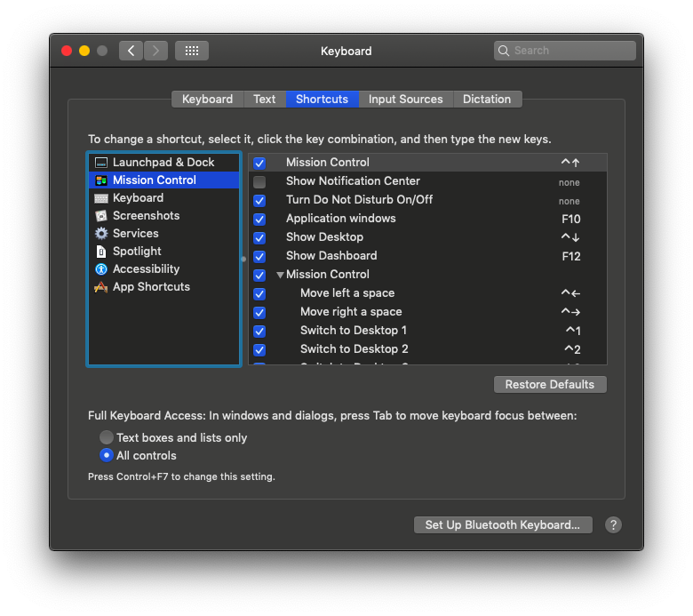Screen dimensions: 693x616
Task: Disable the Show Dashboard shortcut checkbox
Action: point(259,257)
